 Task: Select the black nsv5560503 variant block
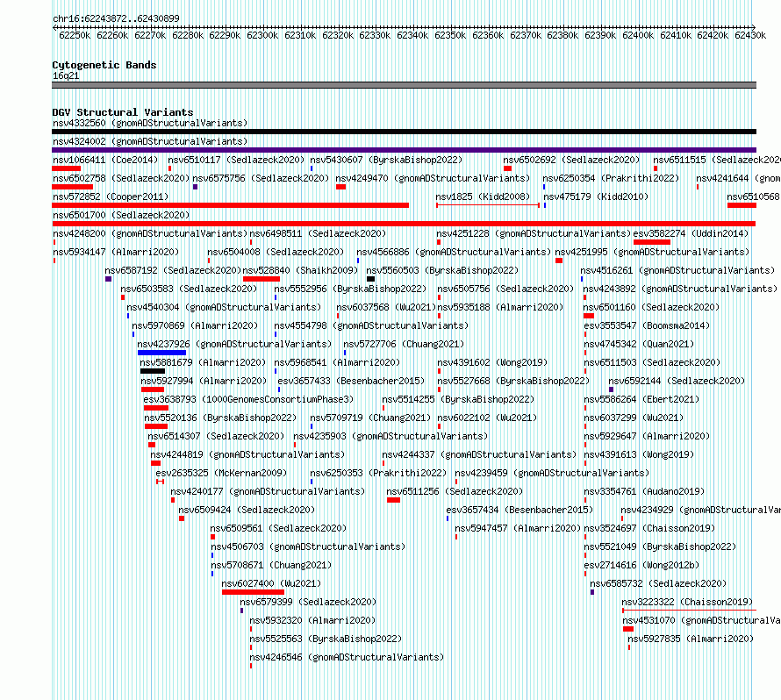point(370,279)
